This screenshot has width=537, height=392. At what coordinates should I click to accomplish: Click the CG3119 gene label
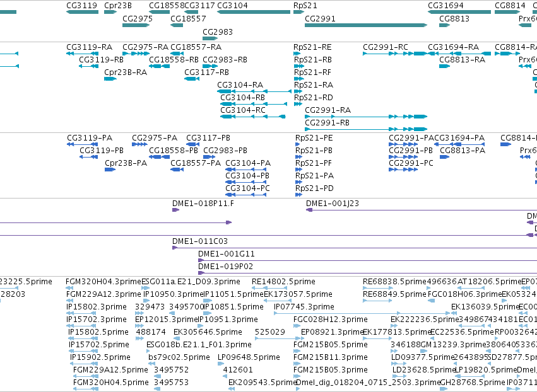pyautogui.click(x=81, y=6)
